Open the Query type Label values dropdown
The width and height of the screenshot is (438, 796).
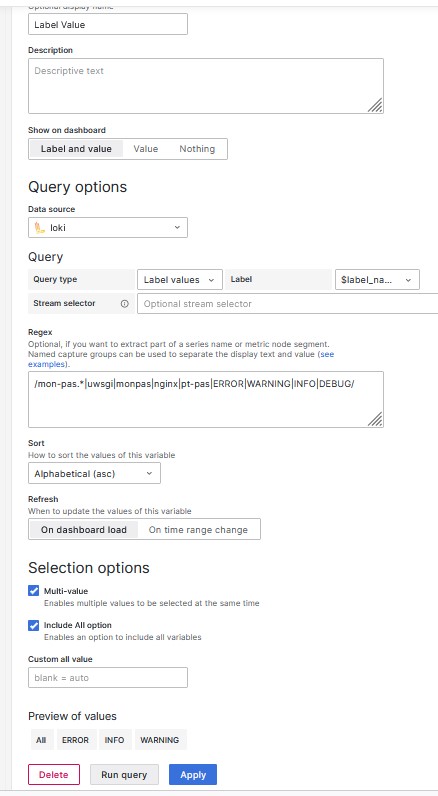pos(180,280)
